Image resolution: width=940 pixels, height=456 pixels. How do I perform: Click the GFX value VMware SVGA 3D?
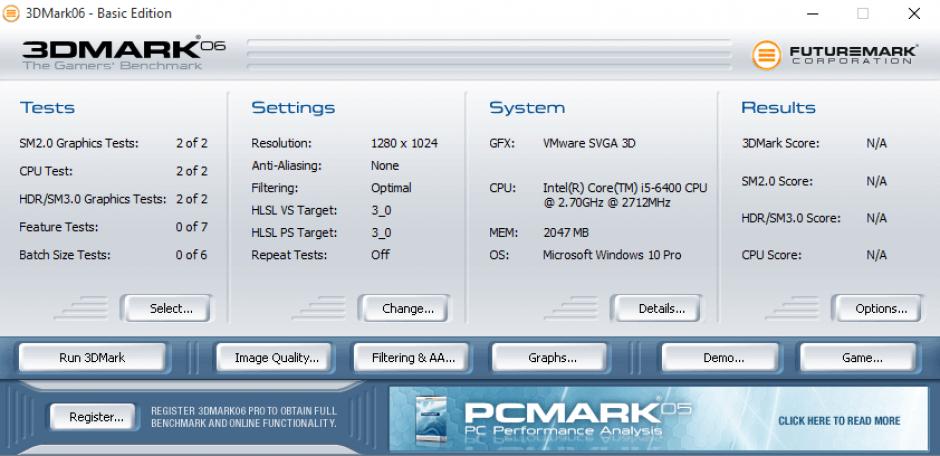(589, 143)
